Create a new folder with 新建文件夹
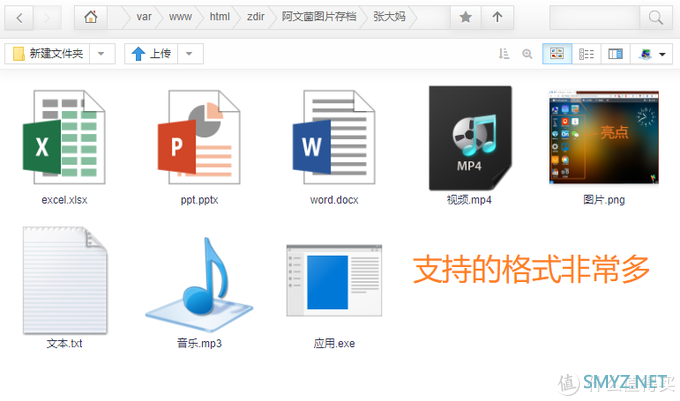 (x=47, y=54)
